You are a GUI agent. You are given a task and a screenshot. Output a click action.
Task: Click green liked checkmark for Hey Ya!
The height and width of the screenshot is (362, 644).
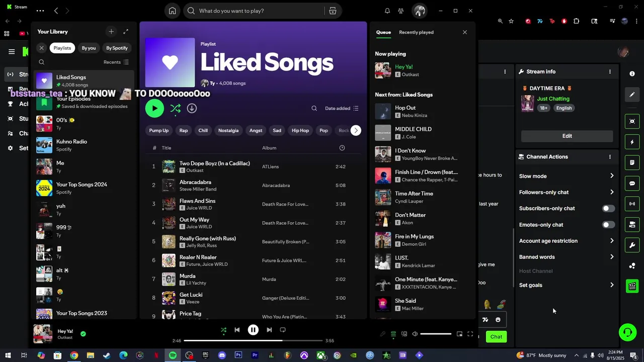pos(83,333)
